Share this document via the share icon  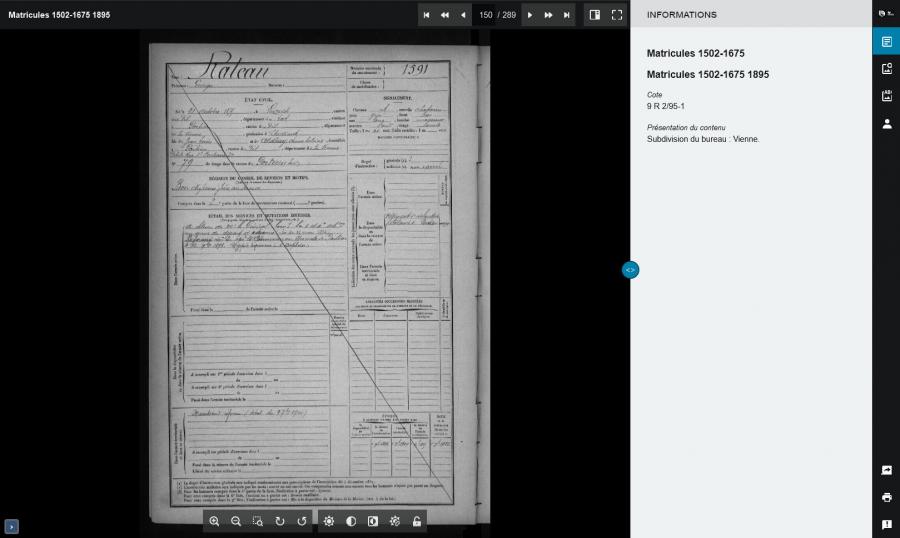tap(886, 470)
